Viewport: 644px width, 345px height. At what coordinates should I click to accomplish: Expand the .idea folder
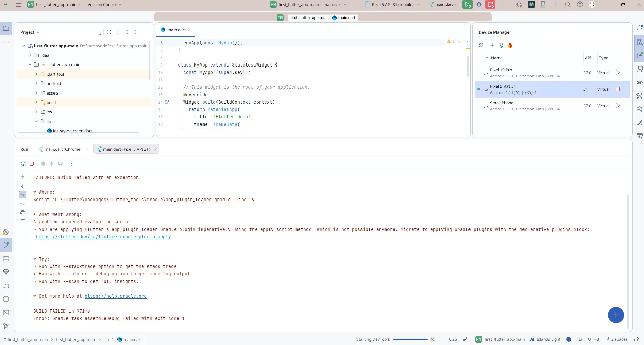point(30,55)
